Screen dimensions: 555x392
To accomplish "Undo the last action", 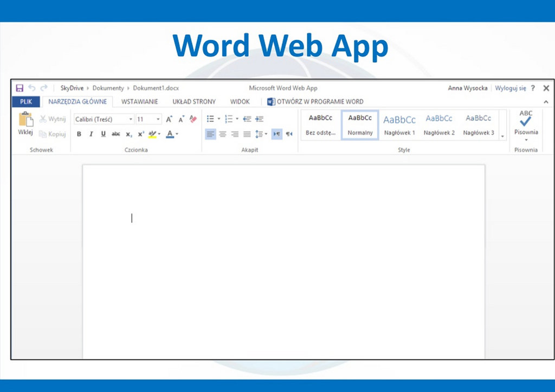I will [32, 88].
